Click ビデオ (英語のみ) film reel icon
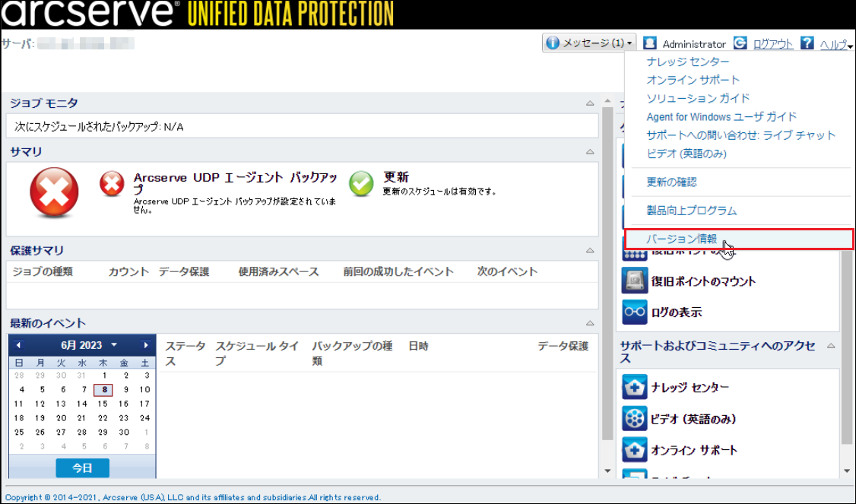 pyautogui.click(x=634, y=419)
